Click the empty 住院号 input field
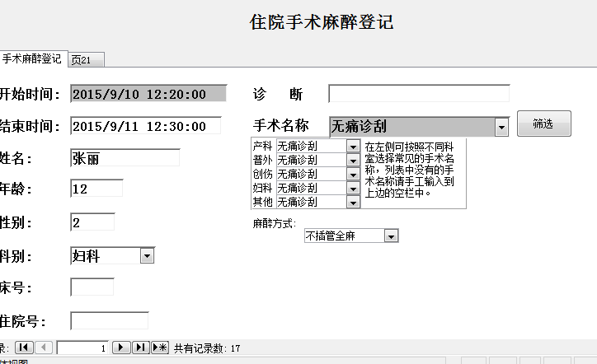The height and width of the screenshot is (364, 597). coord(110,320)
